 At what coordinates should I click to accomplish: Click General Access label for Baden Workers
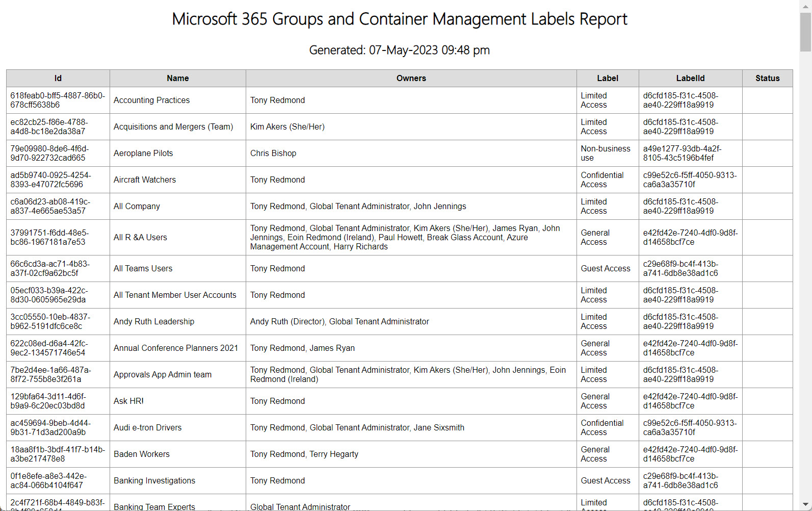[608, 454]
